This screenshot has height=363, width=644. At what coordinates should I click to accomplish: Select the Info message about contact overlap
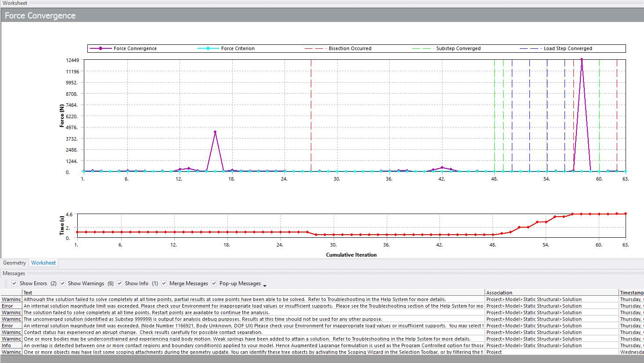point(176,345)
